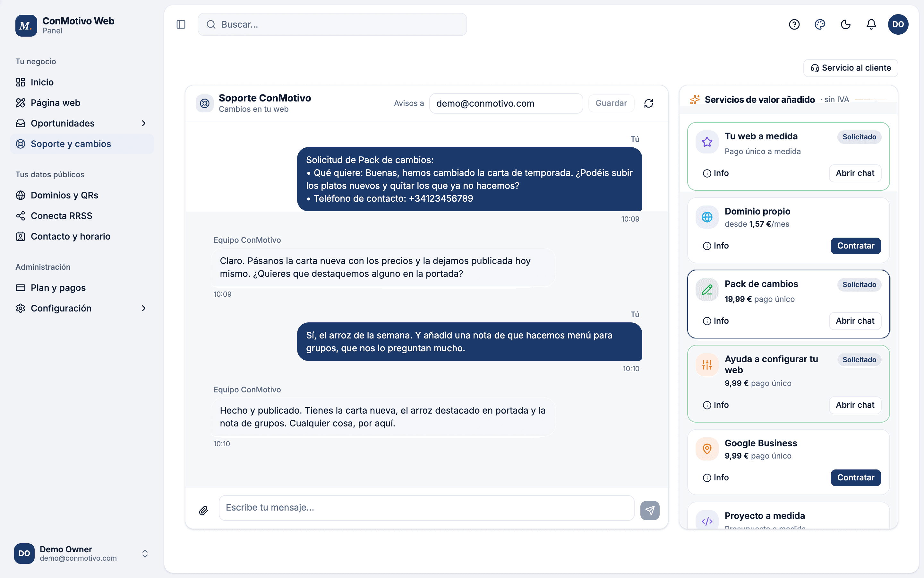Screen dimensions: 924x578
Task: Click the map pin icon of Google Business
Action: click(x=707, y=449)
